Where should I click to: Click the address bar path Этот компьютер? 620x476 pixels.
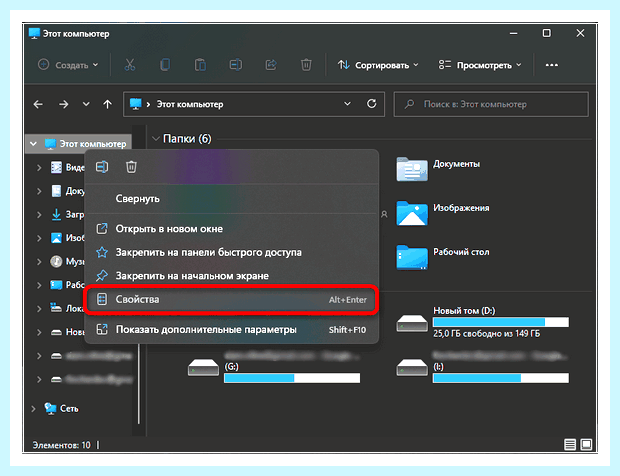(x=190, y=104)
